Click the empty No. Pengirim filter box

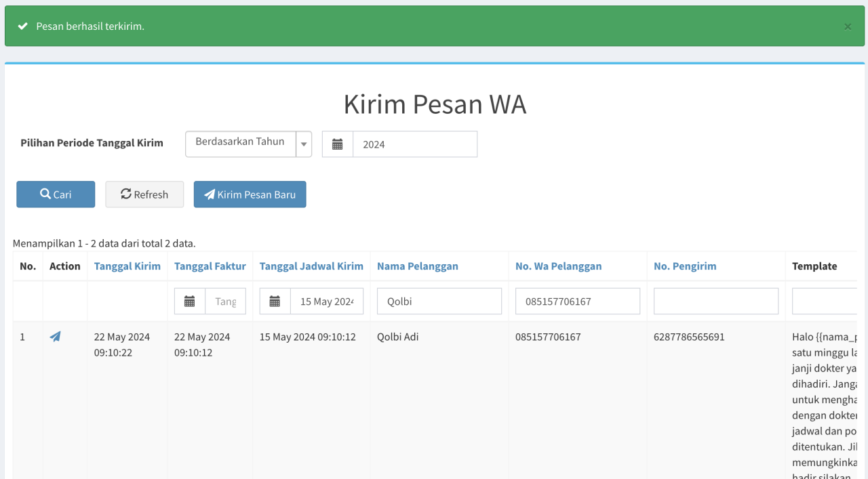point(715,301)
